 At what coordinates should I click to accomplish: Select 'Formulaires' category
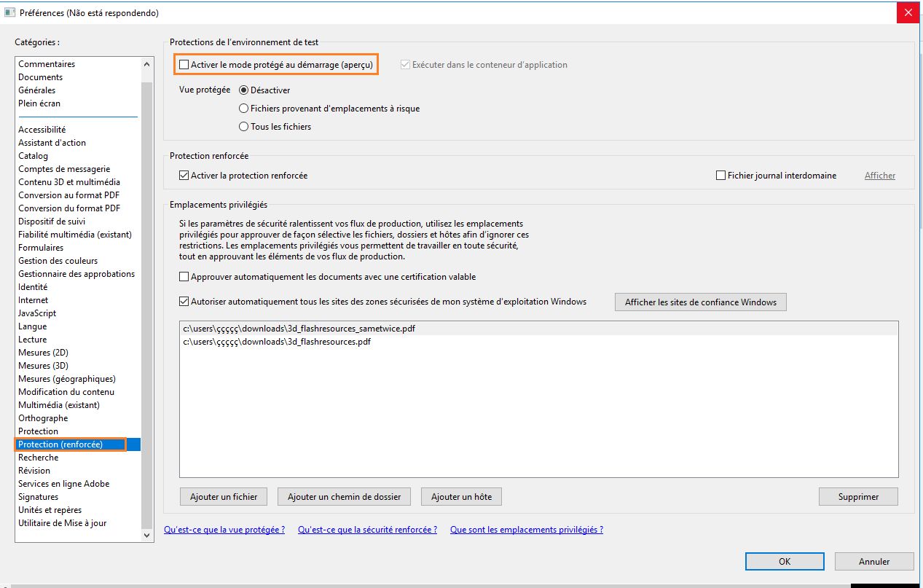tap(41, 248)
